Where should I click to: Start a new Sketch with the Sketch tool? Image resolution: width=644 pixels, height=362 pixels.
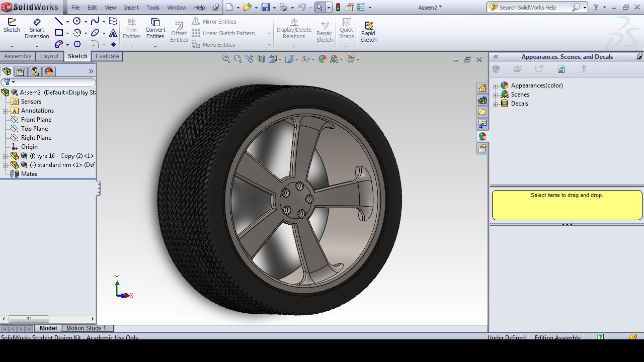pos(12,26)
